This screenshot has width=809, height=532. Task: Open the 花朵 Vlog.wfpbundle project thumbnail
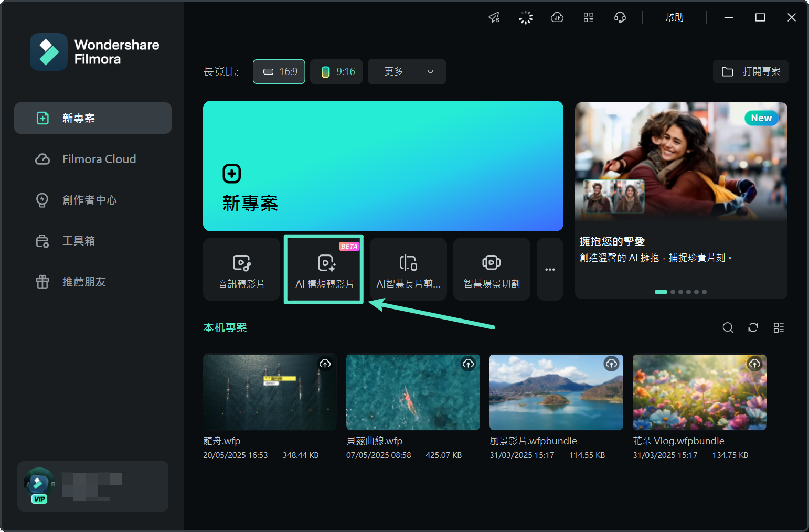pyautogui.click(x=699, y=392)
